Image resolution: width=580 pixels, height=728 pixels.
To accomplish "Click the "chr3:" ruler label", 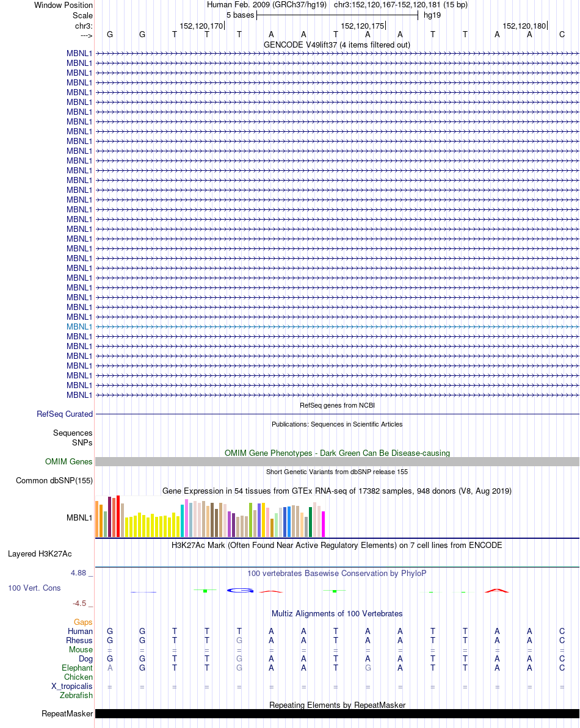I will tap(84, 26).
